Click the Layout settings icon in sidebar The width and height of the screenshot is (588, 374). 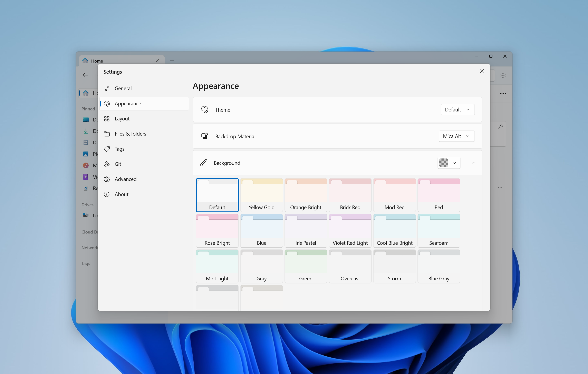(108, 118)
